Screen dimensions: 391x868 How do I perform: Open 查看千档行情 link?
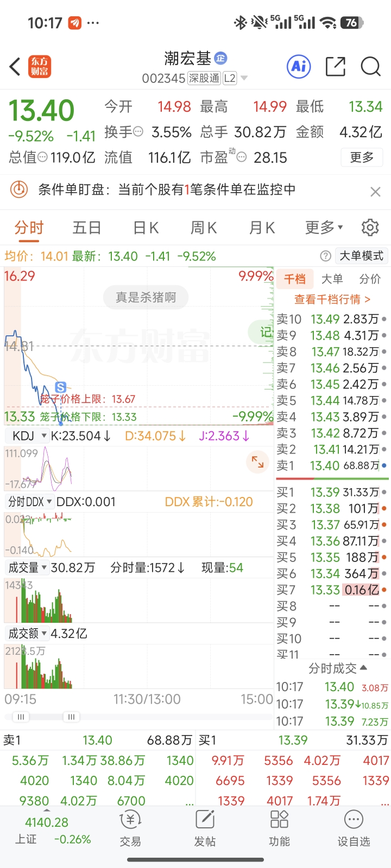point(332,299)
